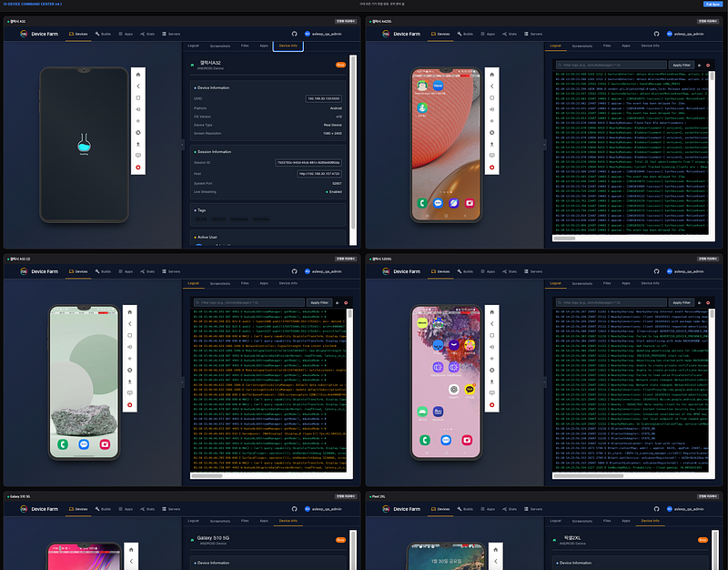Viewport: 728px width, 570px height.
Task: Switch to Screenshots tab in 갤럭시 A32 panel
Action: 220,46
